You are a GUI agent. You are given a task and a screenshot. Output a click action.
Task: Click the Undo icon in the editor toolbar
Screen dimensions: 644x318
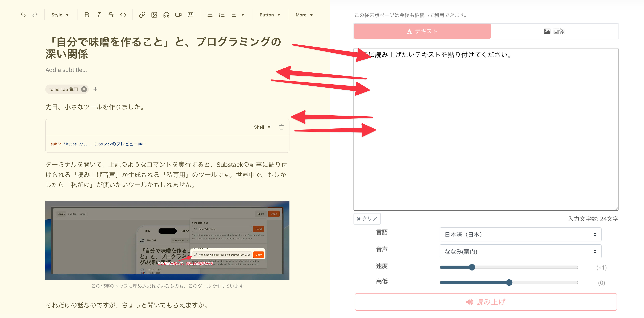(23, 15)
